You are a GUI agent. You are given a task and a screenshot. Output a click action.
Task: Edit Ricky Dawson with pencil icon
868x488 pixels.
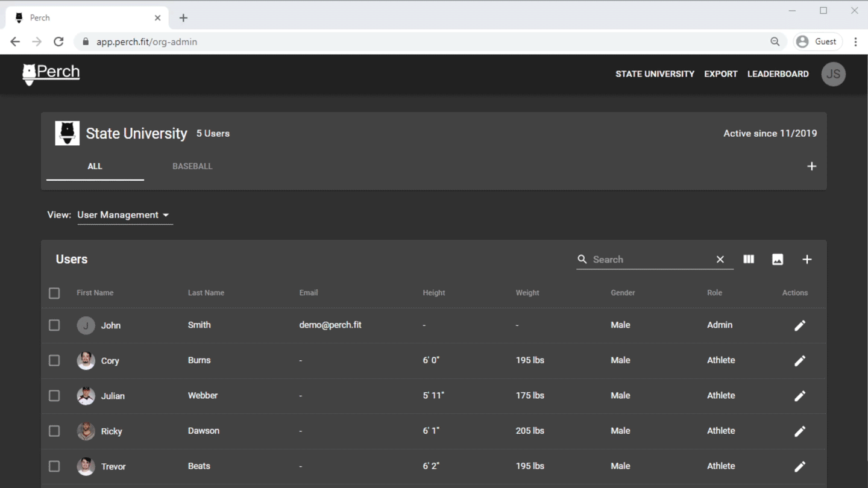(800, 431)
